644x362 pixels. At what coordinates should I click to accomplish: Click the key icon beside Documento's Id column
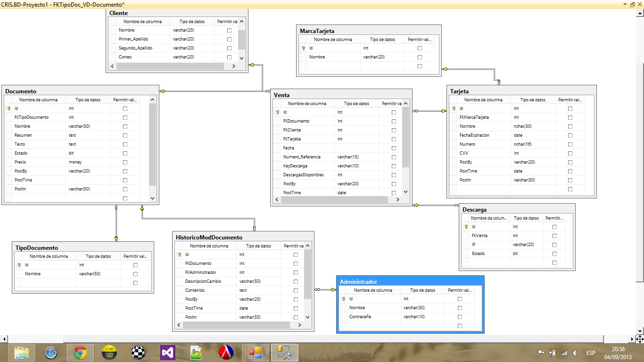point(9,108)
